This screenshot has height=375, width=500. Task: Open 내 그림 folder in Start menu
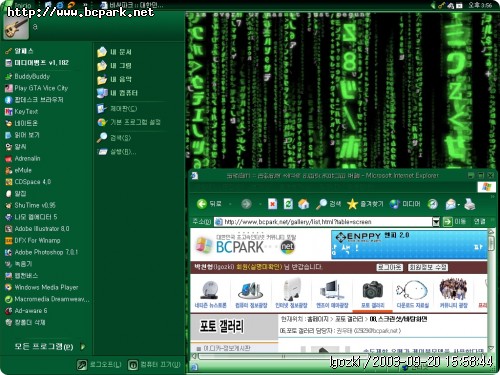point(115,66)
